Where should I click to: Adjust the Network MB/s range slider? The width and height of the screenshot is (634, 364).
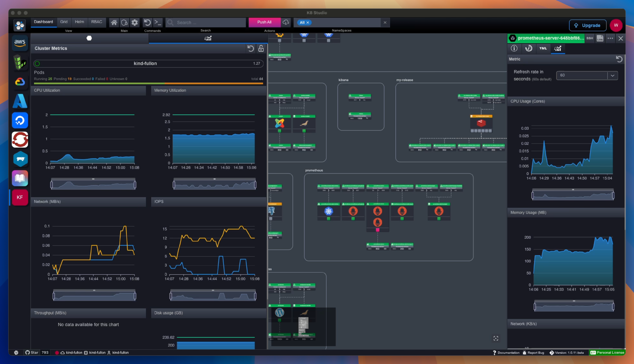pos(94,296)
